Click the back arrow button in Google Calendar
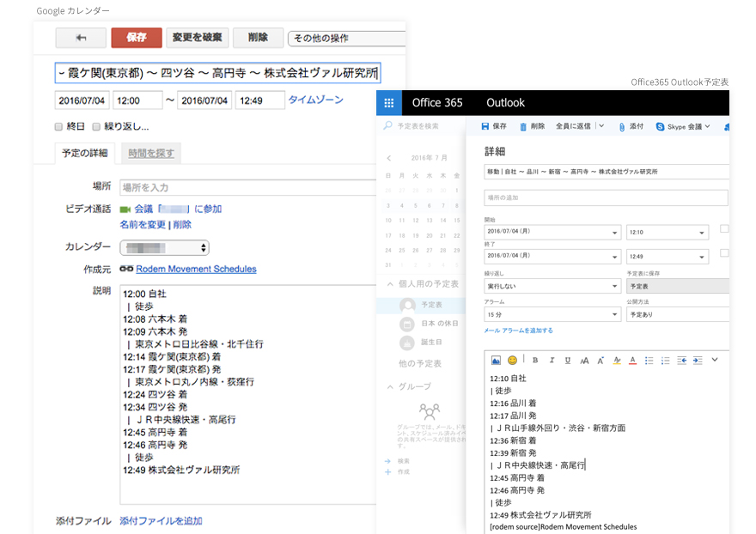 (81, 38)
